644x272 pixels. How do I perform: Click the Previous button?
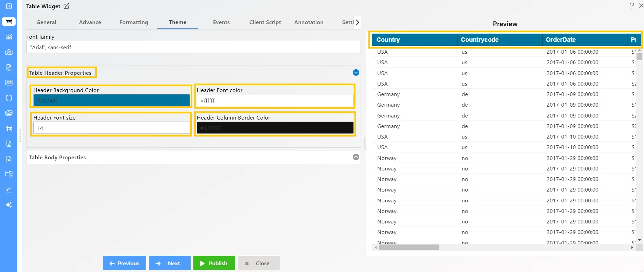tap(124, 263)
